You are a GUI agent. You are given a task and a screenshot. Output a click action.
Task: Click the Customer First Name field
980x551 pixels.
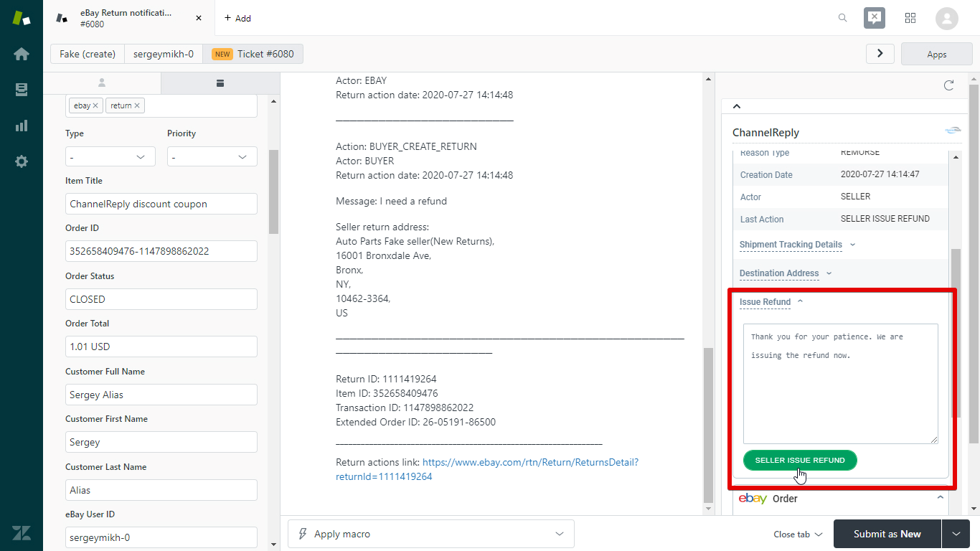point(161,442)
